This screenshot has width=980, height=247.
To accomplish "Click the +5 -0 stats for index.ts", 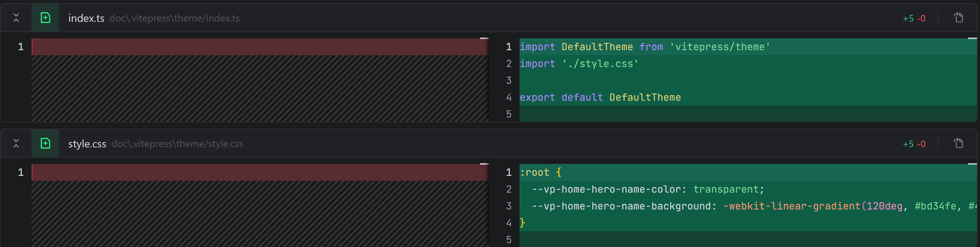I will point(914,18).
